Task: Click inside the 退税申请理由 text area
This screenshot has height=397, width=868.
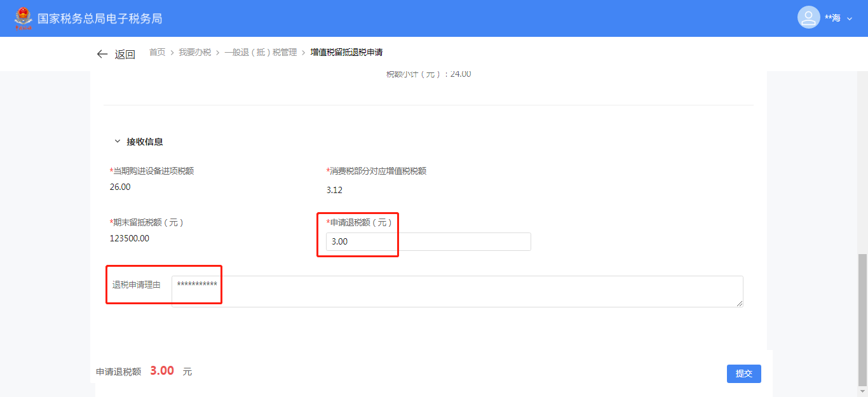Action: pos(457,292)
